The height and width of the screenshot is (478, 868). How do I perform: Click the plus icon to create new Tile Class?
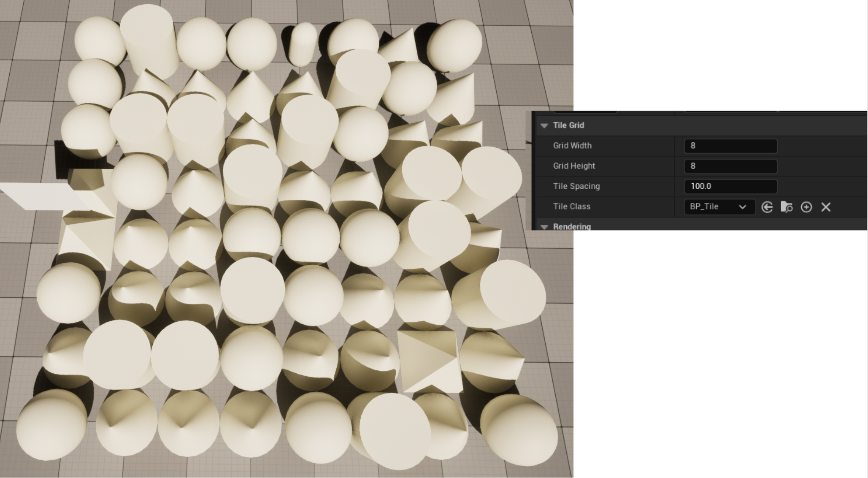[x=806, y=207]
